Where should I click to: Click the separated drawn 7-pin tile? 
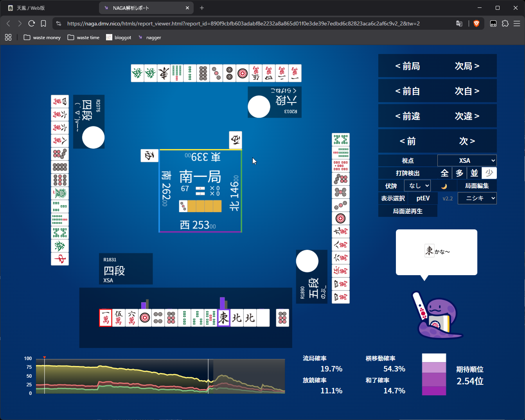click(x=282, y=317)
